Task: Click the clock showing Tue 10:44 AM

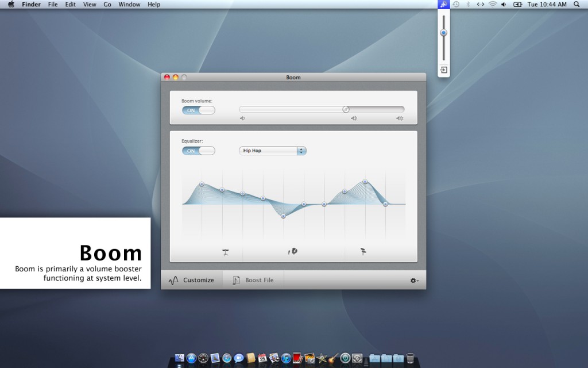Action: (547, 4)
